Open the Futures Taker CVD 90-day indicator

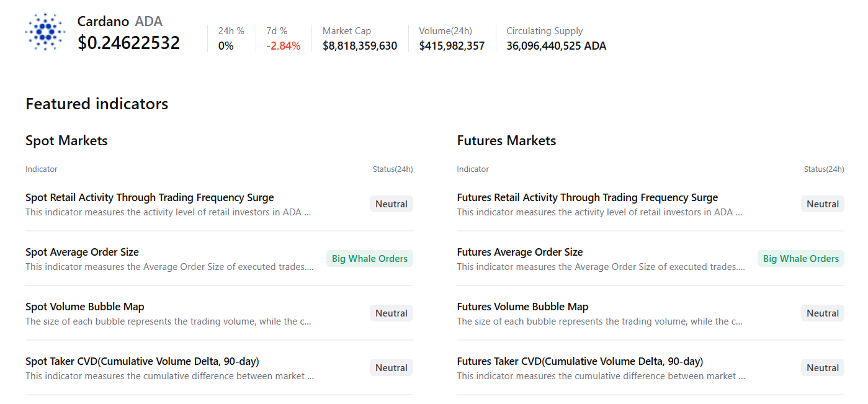point(580,362)
